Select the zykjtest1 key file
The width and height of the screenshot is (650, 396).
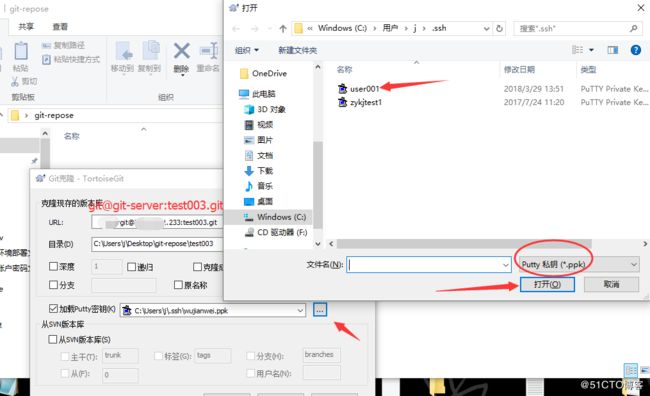pos(360,102)
